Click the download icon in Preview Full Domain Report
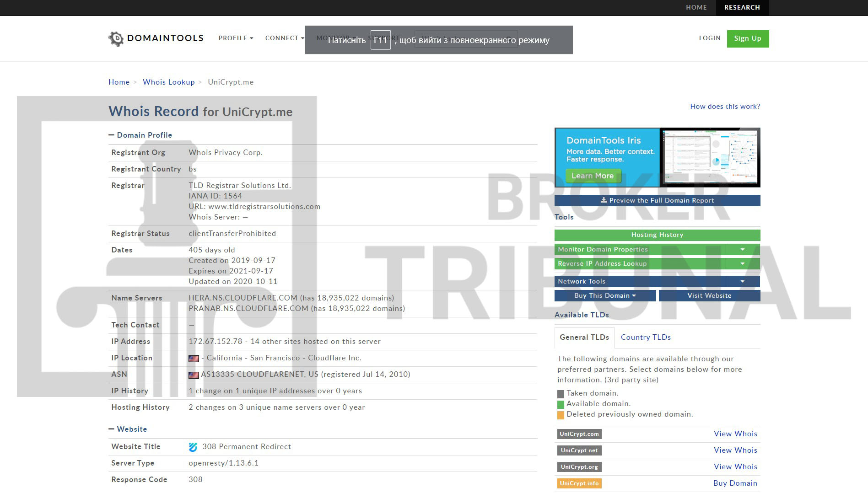The height and width of the screenshot is (493, 868). 604,200
